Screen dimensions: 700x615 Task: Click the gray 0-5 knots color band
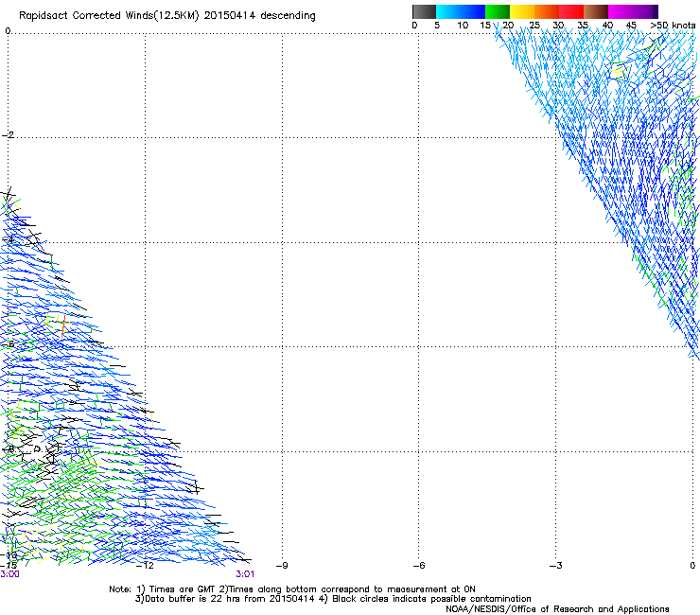point(424,11)
